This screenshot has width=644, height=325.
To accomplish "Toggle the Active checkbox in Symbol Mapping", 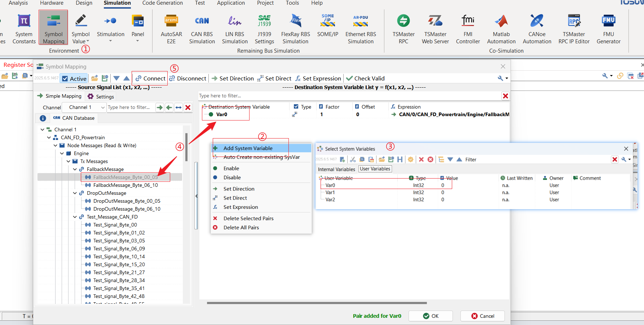I will (x=65, y=79).
